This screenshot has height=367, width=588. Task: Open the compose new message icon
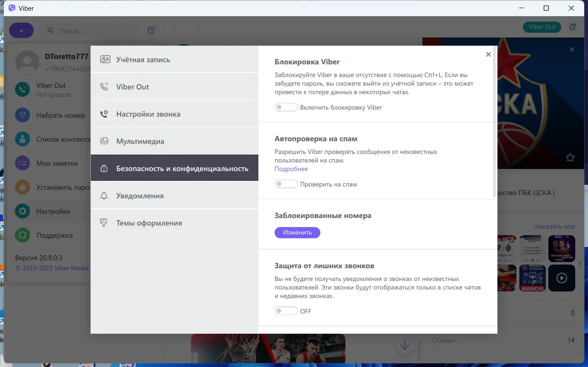click(151, 30)
